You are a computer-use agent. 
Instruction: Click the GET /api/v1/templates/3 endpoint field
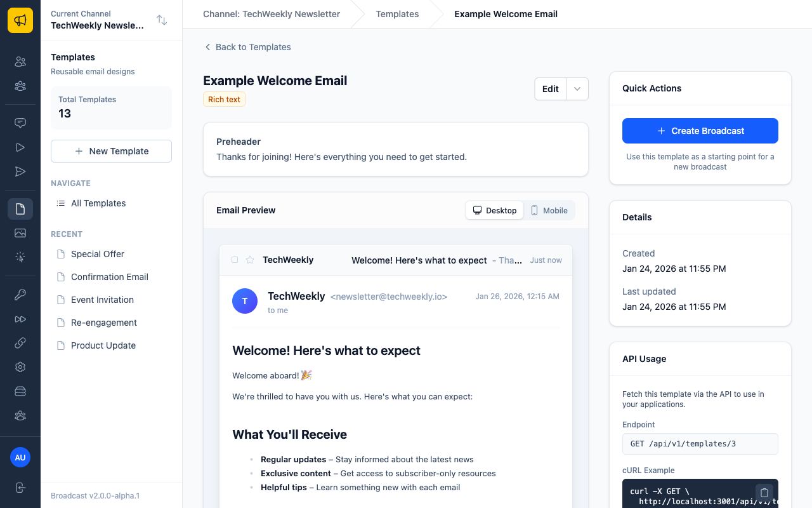point(700,444)
